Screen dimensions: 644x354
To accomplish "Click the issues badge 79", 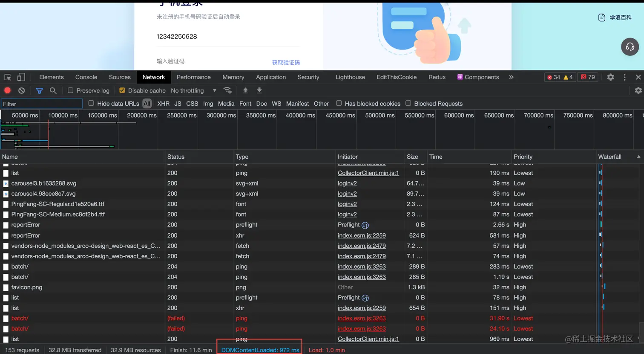I will click(x=588, y=77).
